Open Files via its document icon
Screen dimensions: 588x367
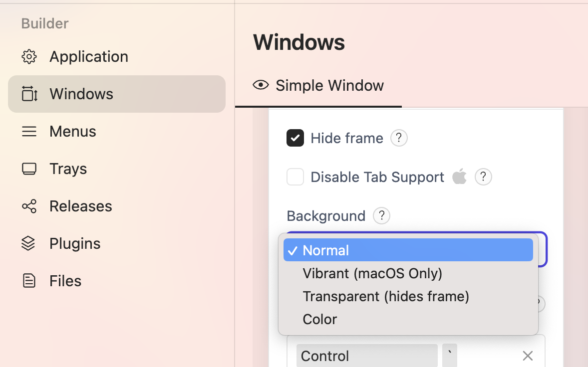point(29,281)
